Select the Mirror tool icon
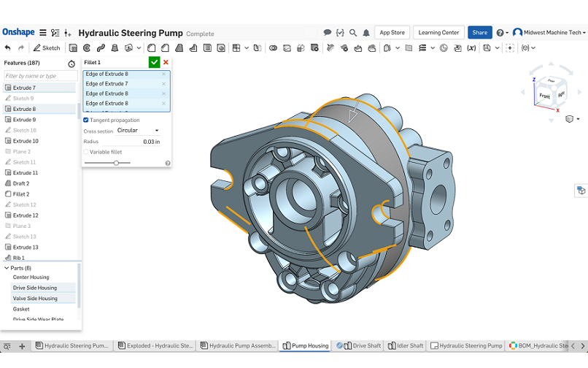Viewport: 588px width, 368px height. (258, 47)
